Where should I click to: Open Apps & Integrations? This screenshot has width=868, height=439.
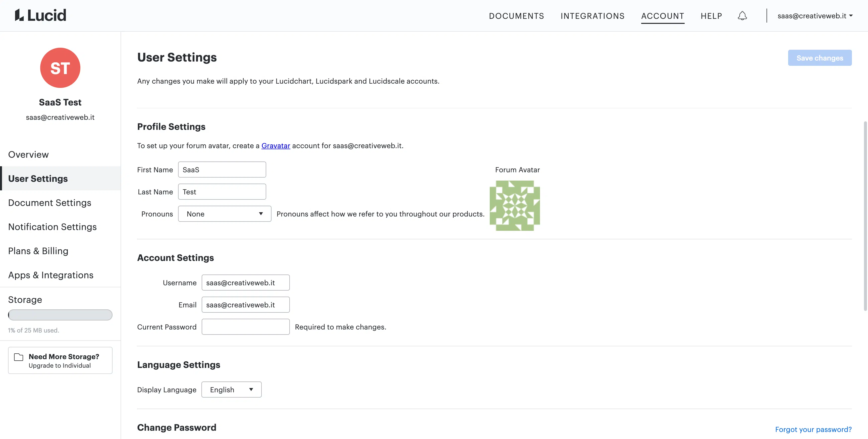point(60,275)
